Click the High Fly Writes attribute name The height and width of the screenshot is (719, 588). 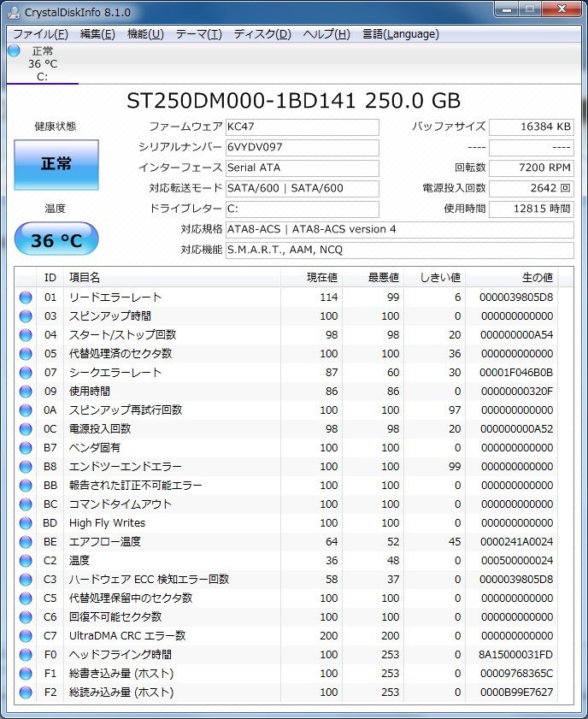(107, 522)
